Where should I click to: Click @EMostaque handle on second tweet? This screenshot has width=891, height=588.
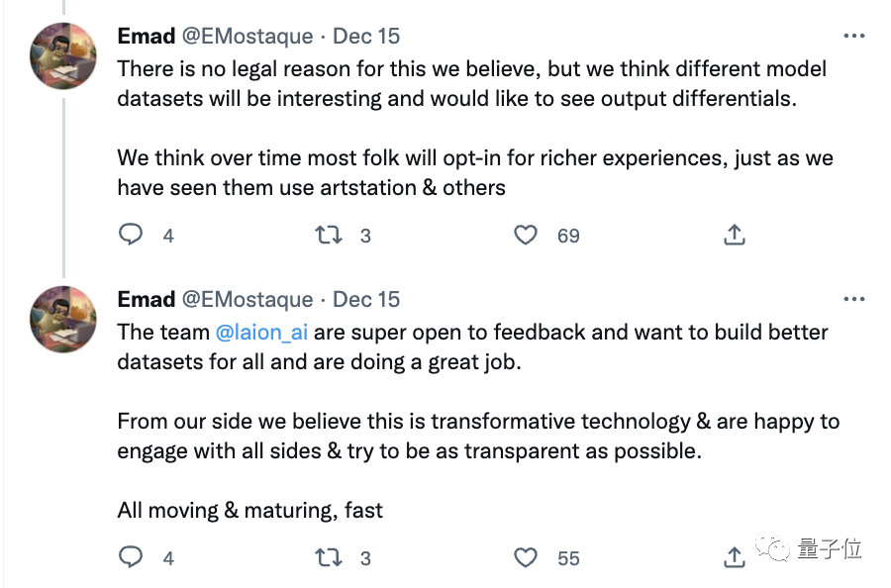coord(247,299)
